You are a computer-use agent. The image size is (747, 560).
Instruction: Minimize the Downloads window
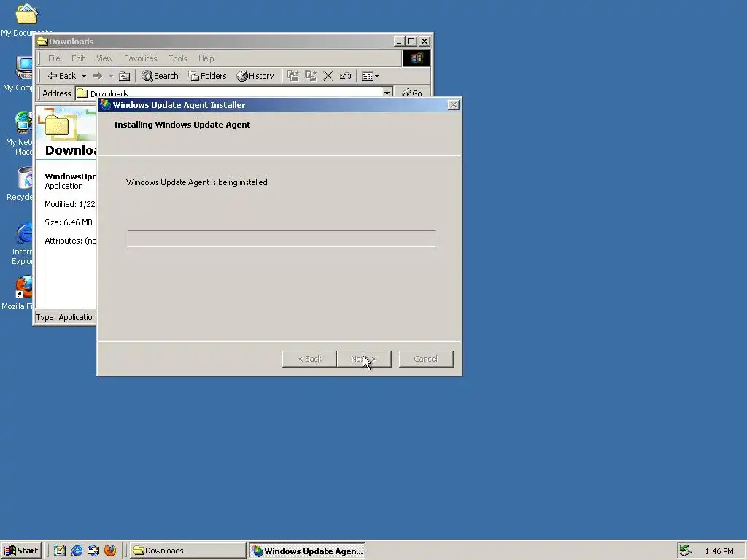pos(399,42)
